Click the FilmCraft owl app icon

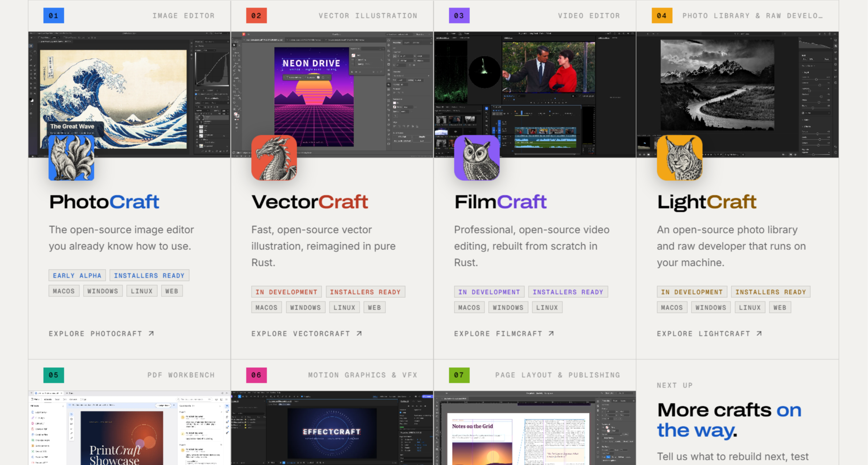(477, 158)
